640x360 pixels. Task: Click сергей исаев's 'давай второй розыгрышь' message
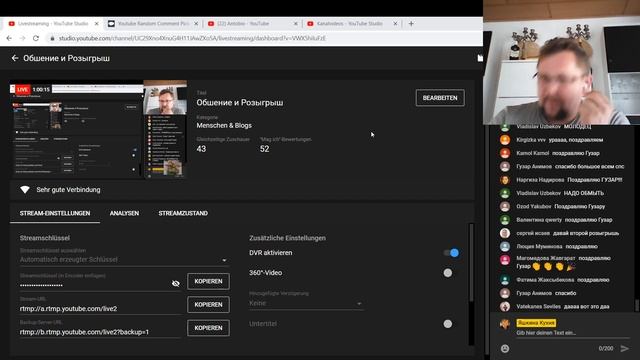point(586,233)
